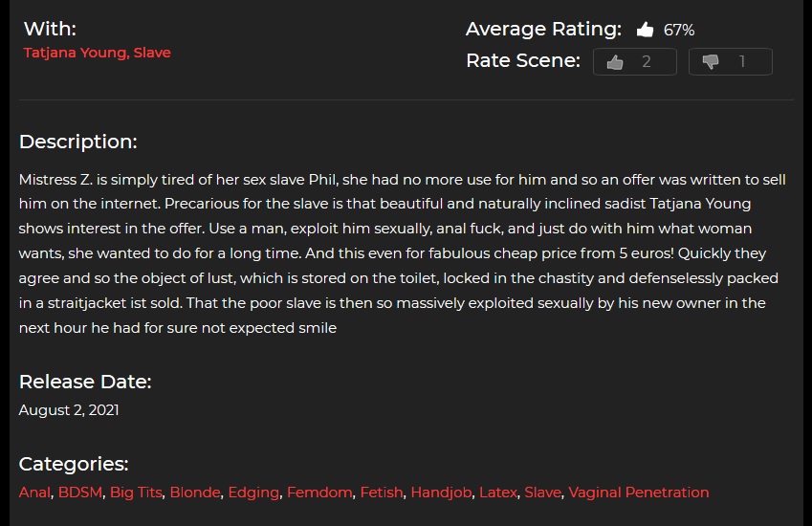Click the Description heading

click(x=78, y=142)
